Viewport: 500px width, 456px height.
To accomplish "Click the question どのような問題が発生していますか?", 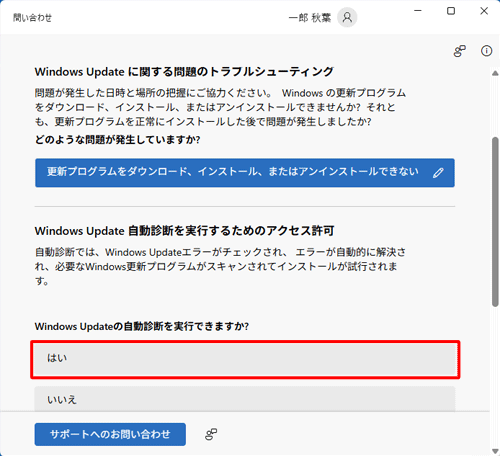I will (x=117, y=140).
